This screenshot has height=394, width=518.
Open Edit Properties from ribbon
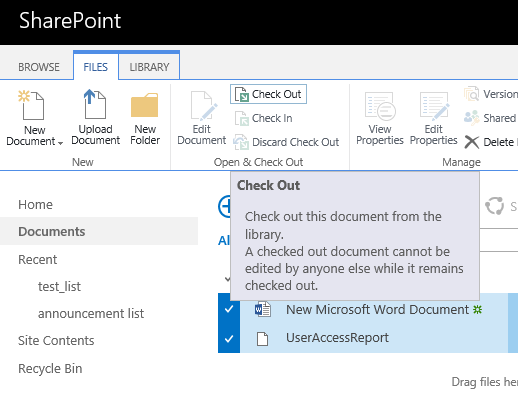point(433,119)
